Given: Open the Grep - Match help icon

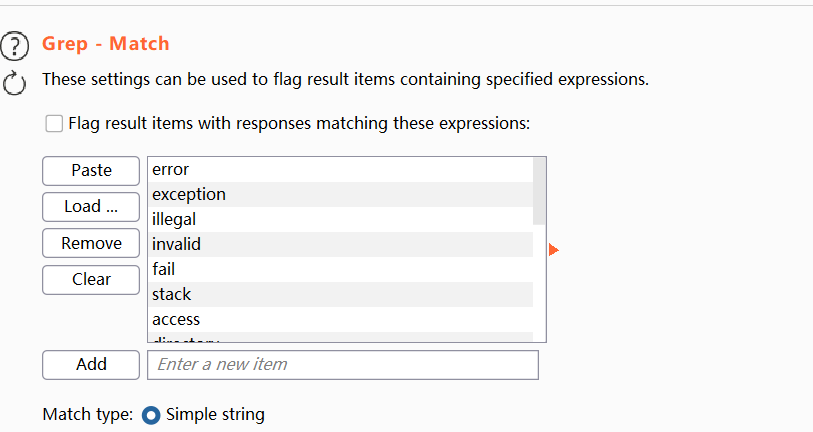Looking at the screenshot, I should click(14, 46).
